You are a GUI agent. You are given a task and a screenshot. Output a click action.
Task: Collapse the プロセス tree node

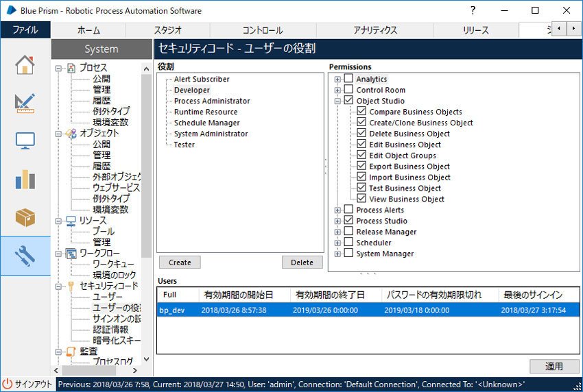[x=58, y=69]
